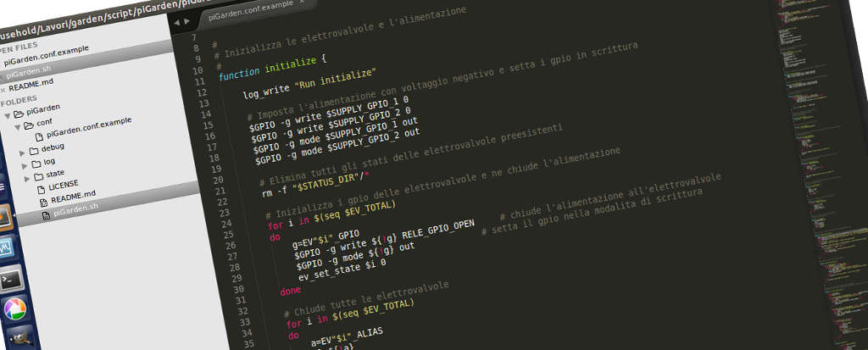Collapse the piGarden root folder arrow
Screen dimensions: 868x350
pyautogui.click(x=7, y=116)
